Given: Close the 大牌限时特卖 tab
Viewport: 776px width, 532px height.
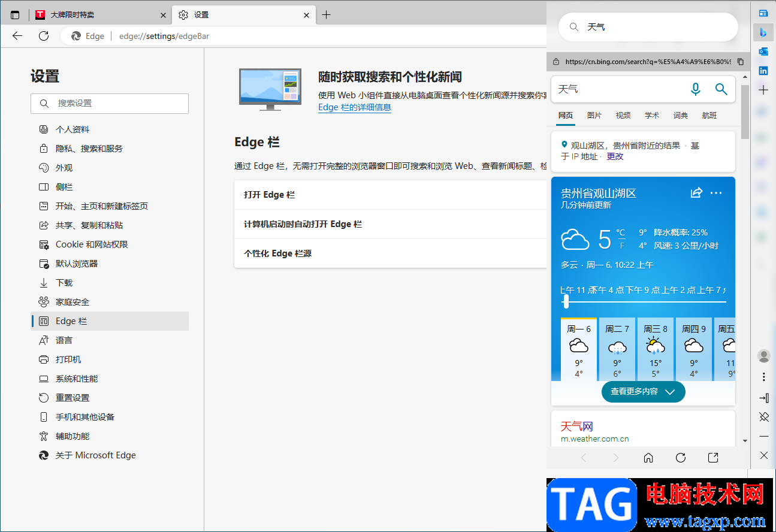Looking at the screenshot, I should tap(163, 15).
